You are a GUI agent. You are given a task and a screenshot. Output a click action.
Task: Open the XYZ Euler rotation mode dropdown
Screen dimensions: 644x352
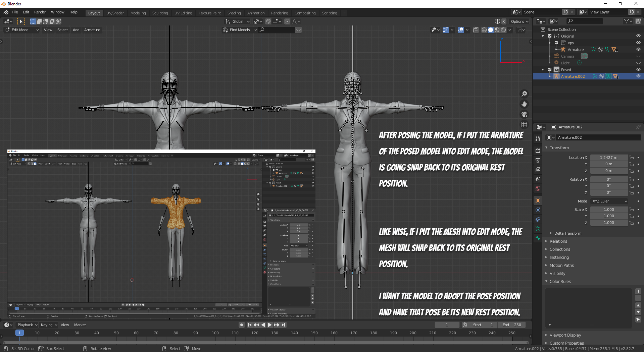(609, 201)
